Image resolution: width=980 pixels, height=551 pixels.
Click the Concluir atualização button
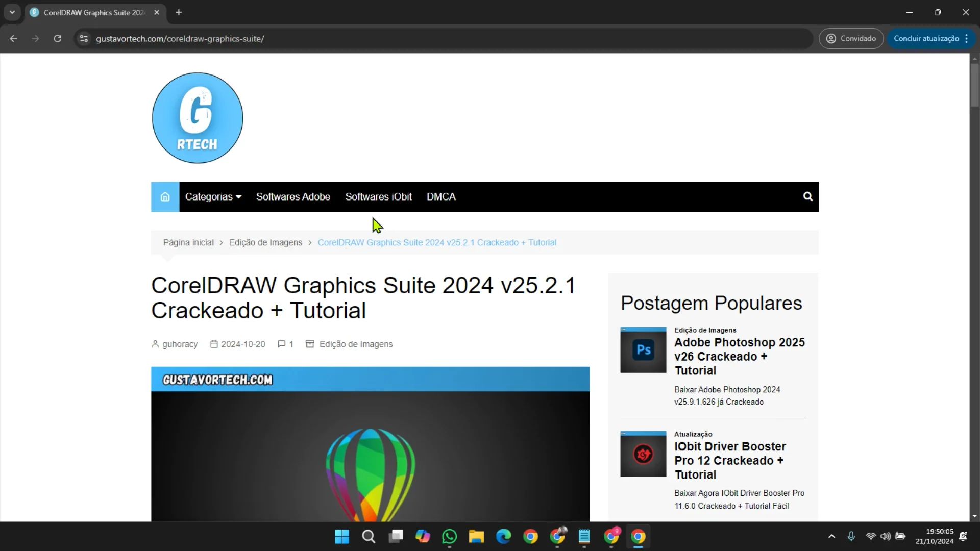pyautogui.click(x=926, y=39)
